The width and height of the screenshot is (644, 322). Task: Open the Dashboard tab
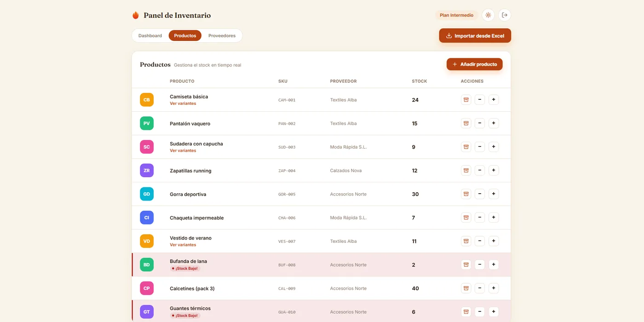pos(150,35)
